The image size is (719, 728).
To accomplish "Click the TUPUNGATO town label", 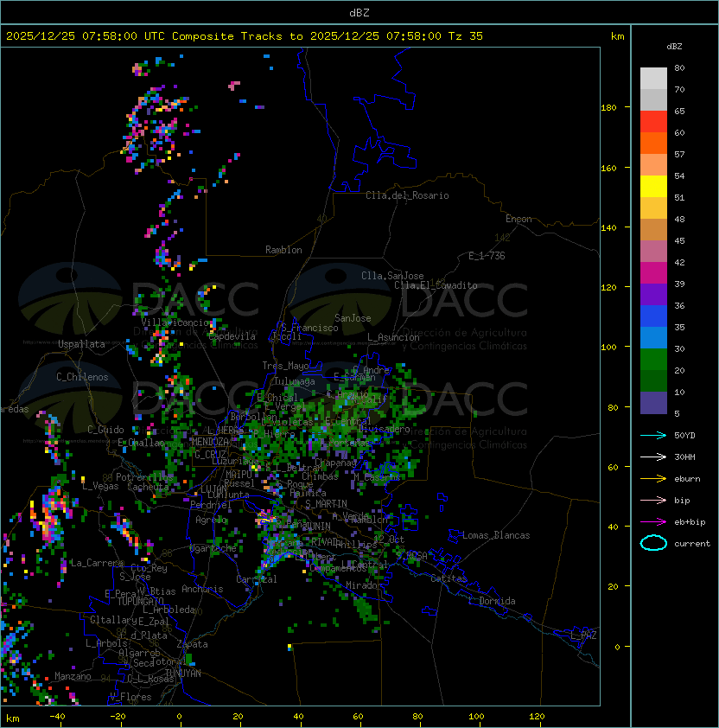I will pyautogui.click(x=140, y=602).
